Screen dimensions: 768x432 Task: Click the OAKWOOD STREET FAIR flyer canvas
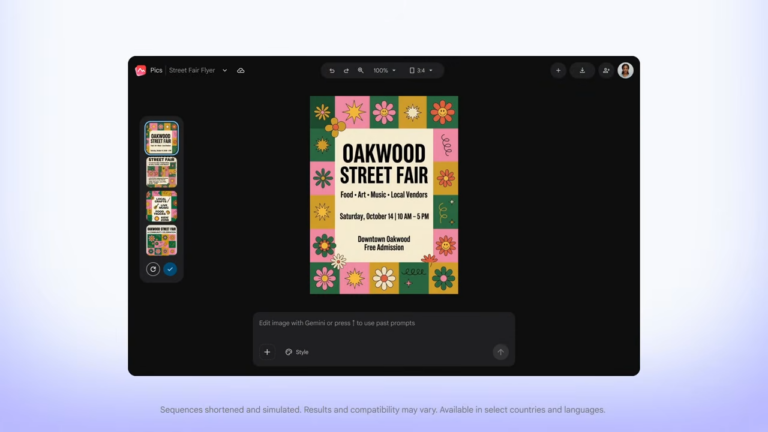[x=384, y=195]
